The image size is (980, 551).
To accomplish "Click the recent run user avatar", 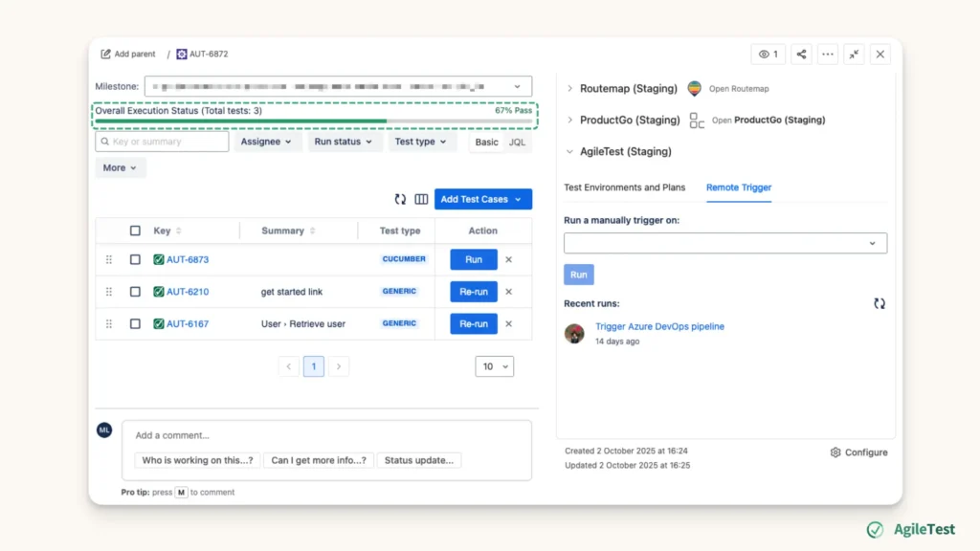I will (x=574, y=334).
